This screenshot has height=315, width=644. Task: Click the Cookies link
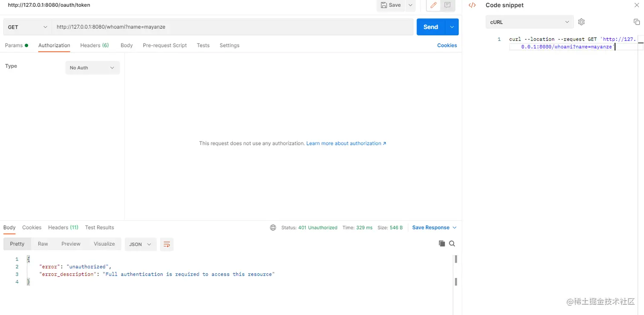point(447,45)
